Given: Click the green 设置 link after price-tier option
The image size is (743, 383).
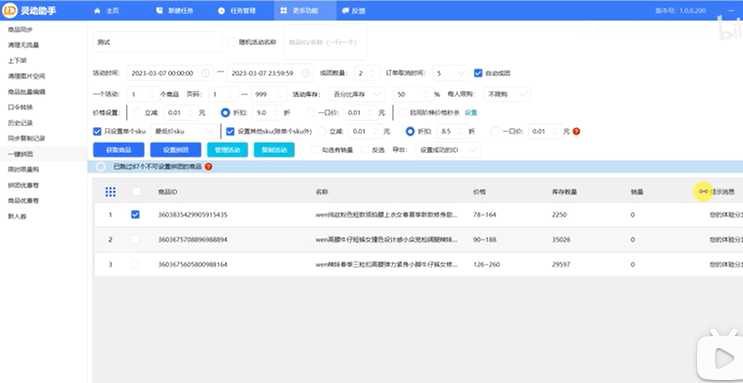Looking at the screenshot, I should pyautogui.click(x=471, y=113).
